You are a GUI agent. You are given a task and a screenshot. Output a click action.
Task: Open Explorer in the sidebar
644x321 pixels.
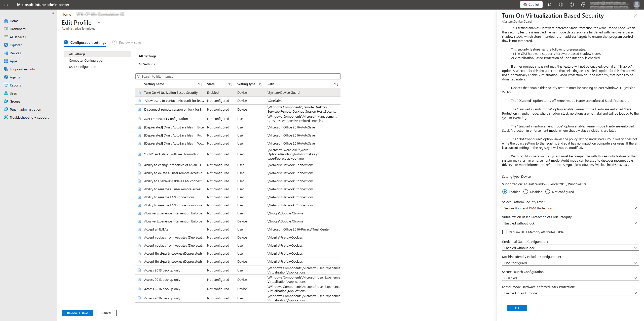click(x=16, y=45)
